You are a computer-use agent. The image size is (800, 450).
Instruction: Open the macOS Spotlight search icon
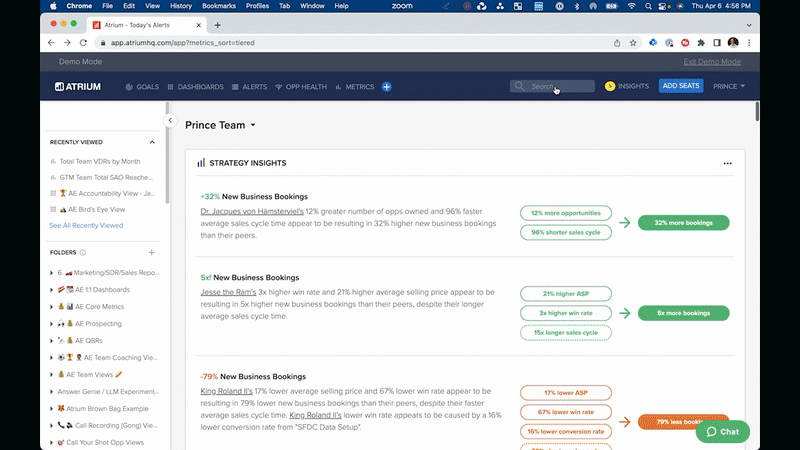point(648,6)
